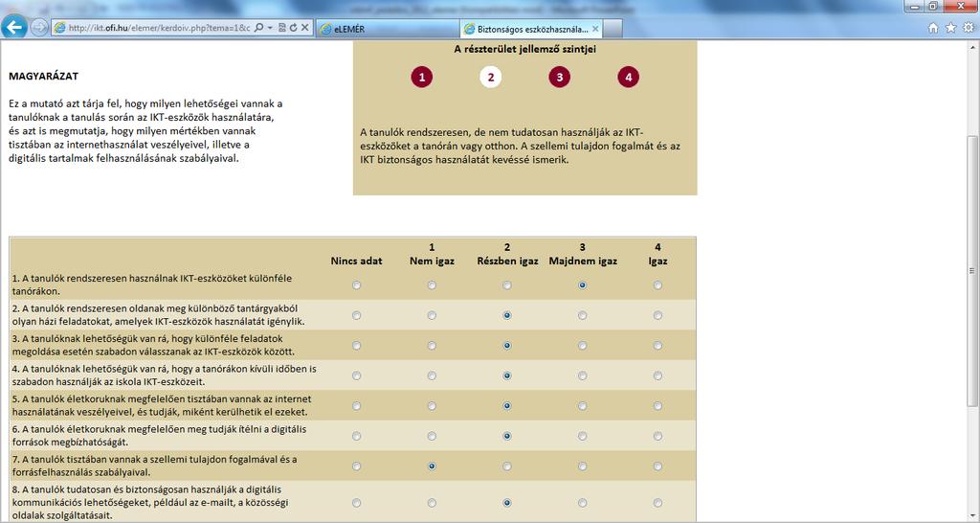Choose Majdnem igaz for question 2
Image resolution: width=980 pixels, height=523 pixels.
583,315
